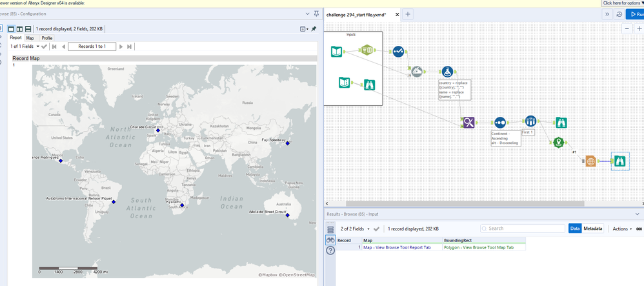Click the canvas horizontal scrollbar thumb
Image resolution: width=644 pixels, height=286 pixels.
[465, 203]
